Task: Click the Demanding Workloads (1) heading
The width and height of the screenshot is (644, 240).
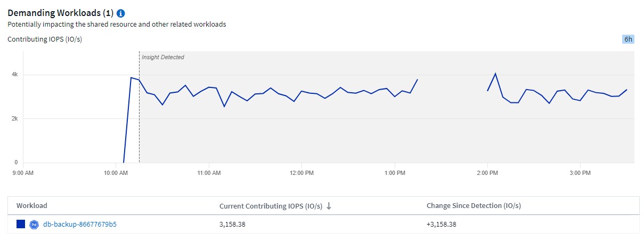Action: coord(60,13)
